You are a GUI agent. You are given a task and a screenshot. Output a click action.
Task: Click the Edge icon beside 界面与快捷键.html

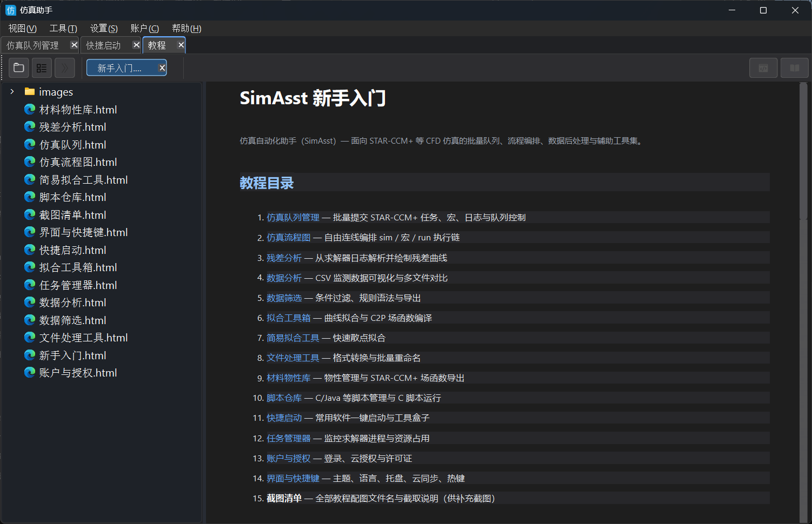pyautogui.click(x=30, y=232)
